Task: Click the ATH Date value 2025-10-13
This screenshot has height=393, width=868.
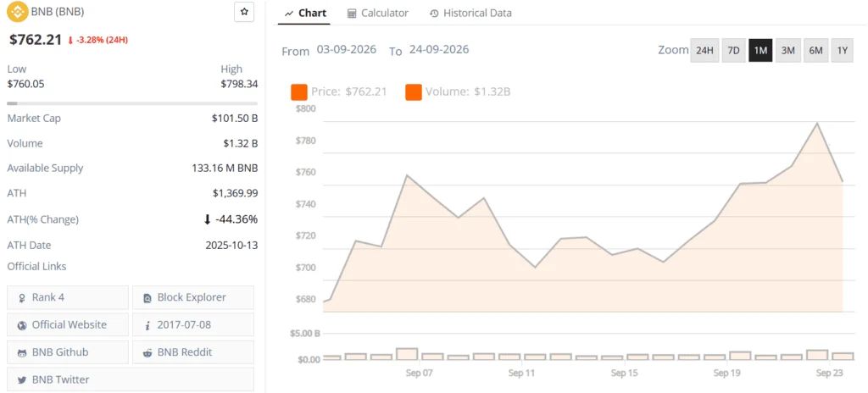Action: coord(231,246)
